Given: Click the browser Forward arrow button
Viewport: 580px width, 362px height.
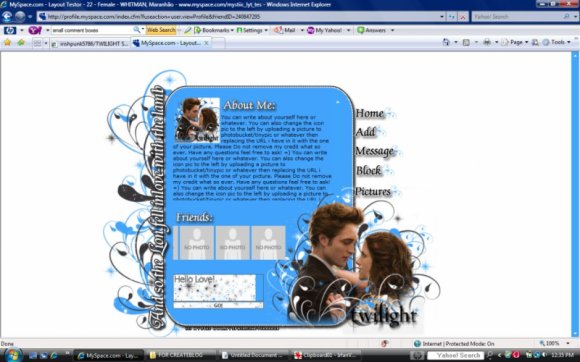Looking at the screenshot, I should click(20, 17).
